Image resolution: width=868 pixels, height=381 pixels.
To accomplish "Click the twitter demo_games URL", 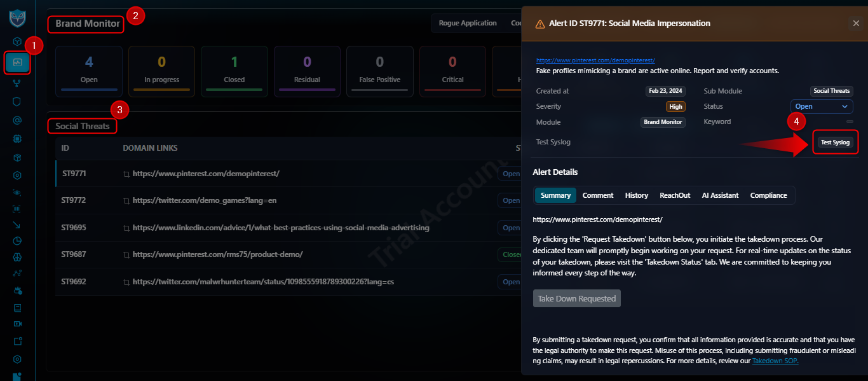I will [x=205, y=200].
